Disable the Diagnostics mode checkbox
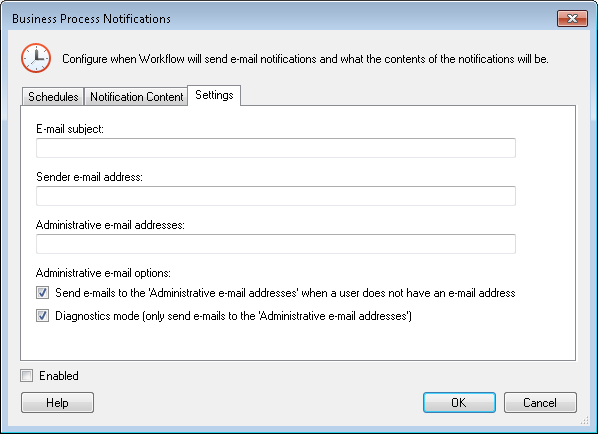 (42, 316)
